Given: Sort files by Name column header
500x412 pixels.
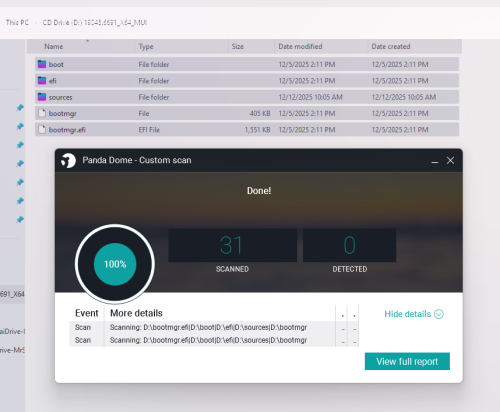Looking at the screenshot, I should point(54,47).
